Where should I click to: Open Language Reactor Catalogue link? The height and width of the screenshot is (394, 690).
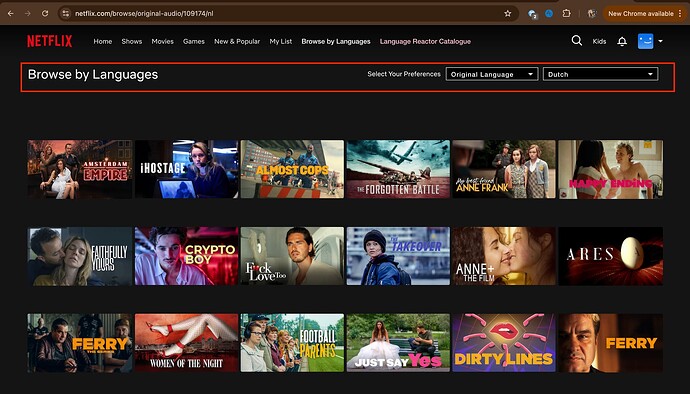point(425,41)
